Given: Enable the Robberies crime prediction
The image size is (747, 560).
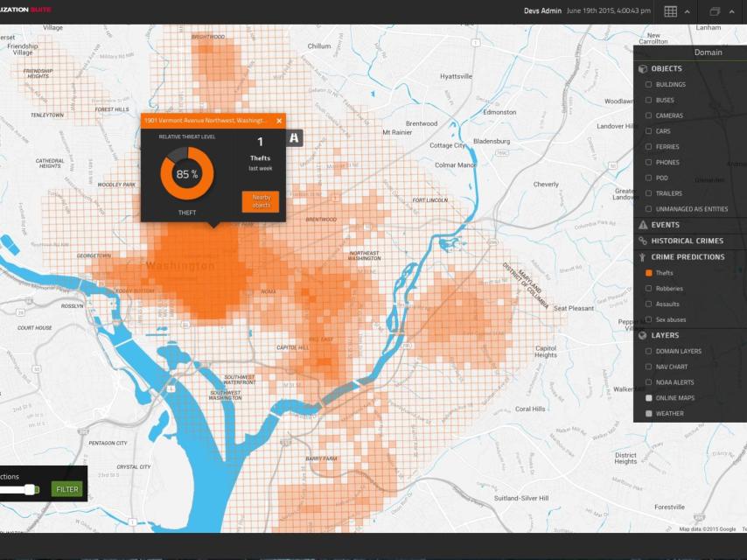Looking at the screenshot, I should point(646,288).
